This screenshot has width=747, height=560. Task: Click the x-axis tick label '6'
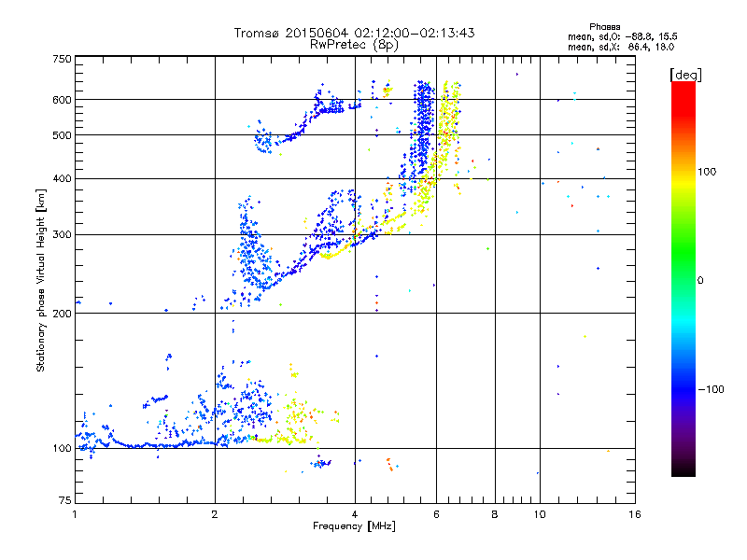(436, 514)
